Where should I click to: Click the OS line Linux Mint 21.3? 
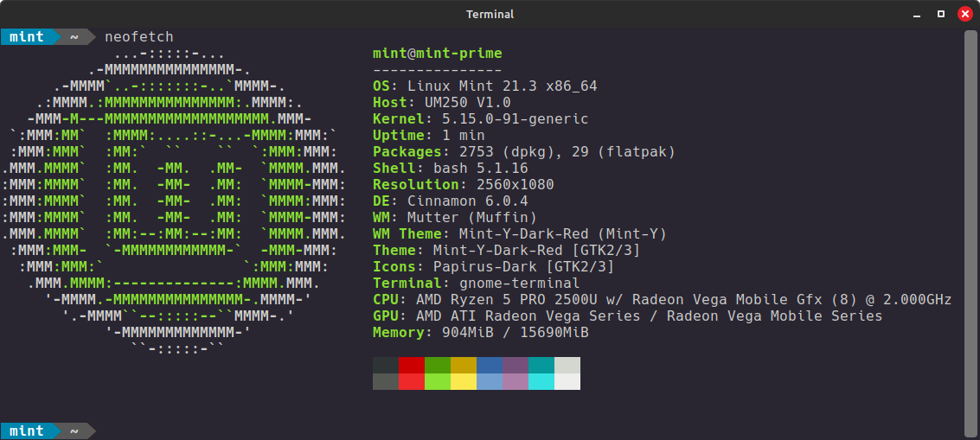click(x=485, y=86)
